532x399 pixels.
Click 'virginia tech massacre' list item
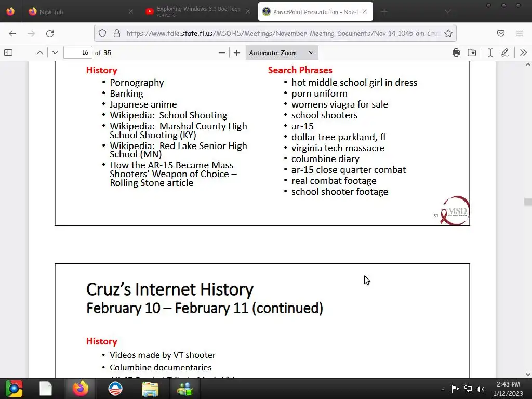pos(338,148)
